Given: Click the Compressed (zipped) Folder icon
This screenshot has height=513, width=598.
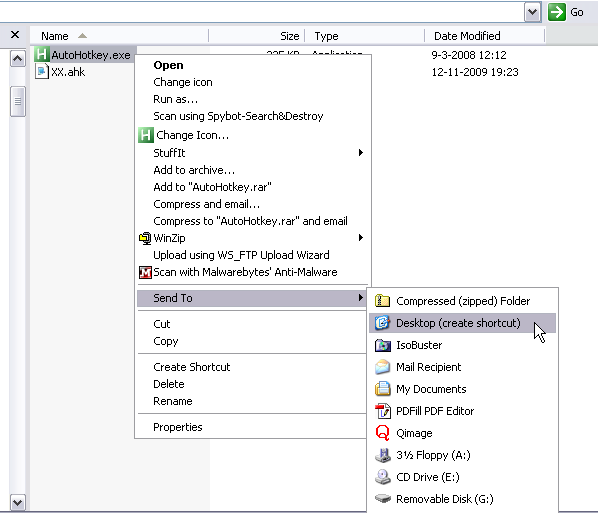Looking at the screenshot, I should (382, 301).
